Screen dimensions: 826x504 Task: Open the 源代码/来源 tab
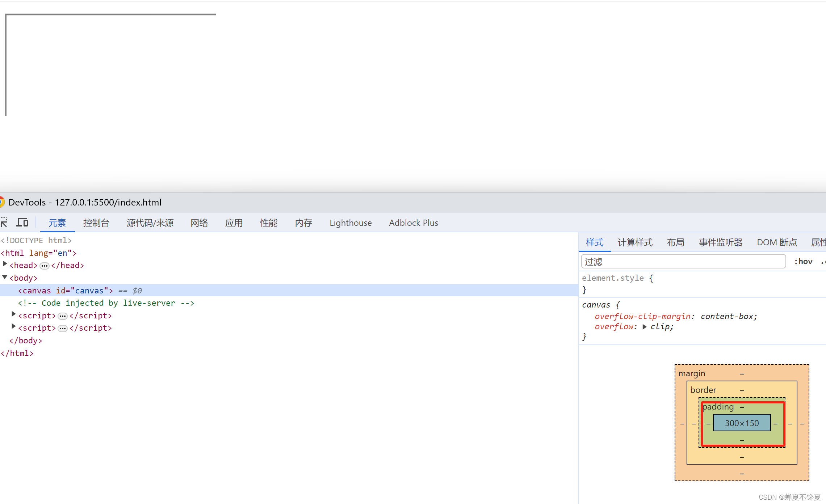pos(150,223)
